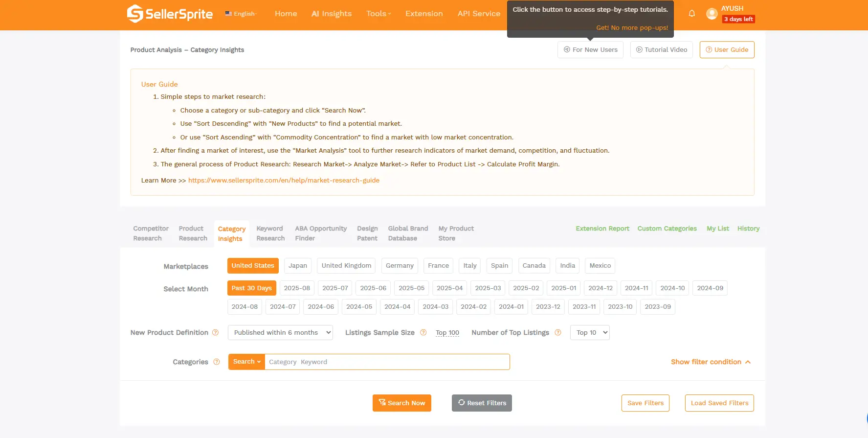Click the For New Users button

tap(590, 50)
